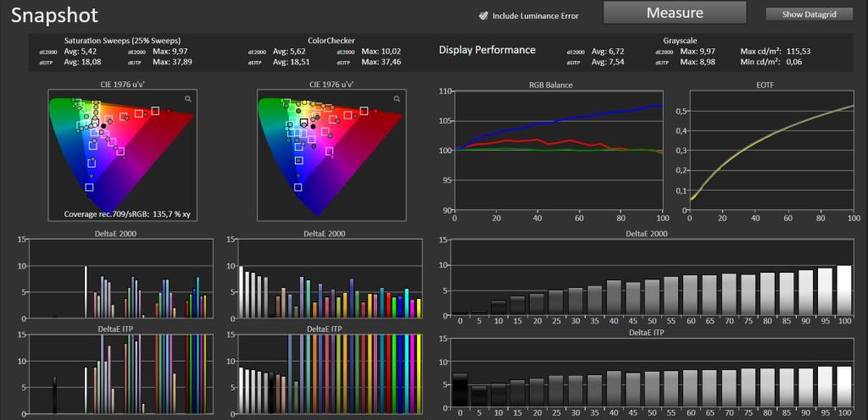Viewport: 868px width, 420px height.
Task: Click magnifier icon on ColorChecker CIE chart
Action: [397, 99]
